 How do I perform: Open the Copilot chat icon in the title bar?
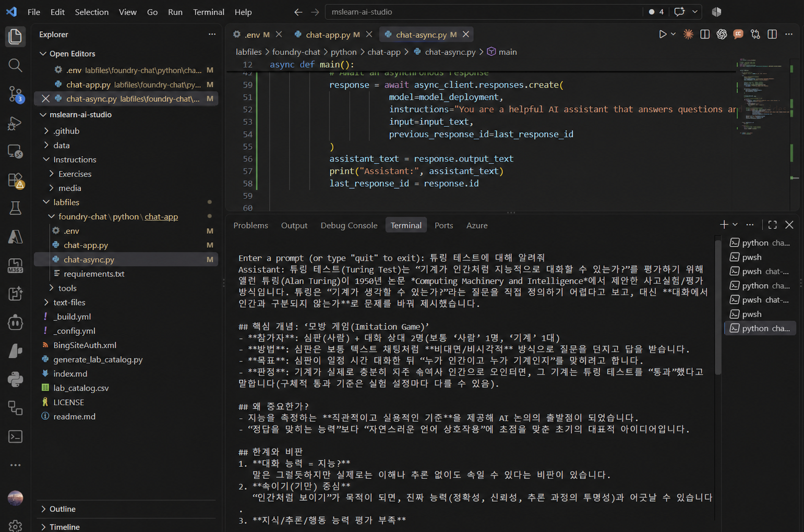679,12
